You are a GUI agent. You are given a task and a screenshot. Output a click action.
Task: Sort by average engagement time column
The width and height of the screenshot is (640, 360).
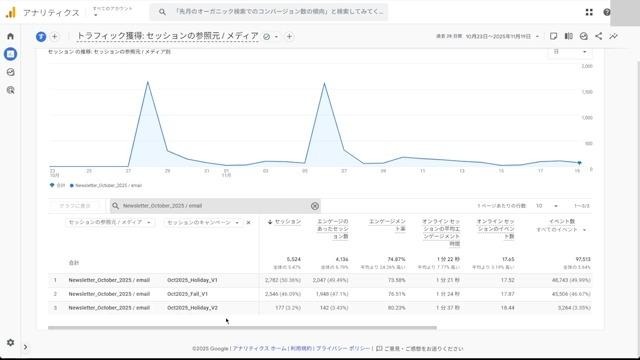click(x=441, y=233)
